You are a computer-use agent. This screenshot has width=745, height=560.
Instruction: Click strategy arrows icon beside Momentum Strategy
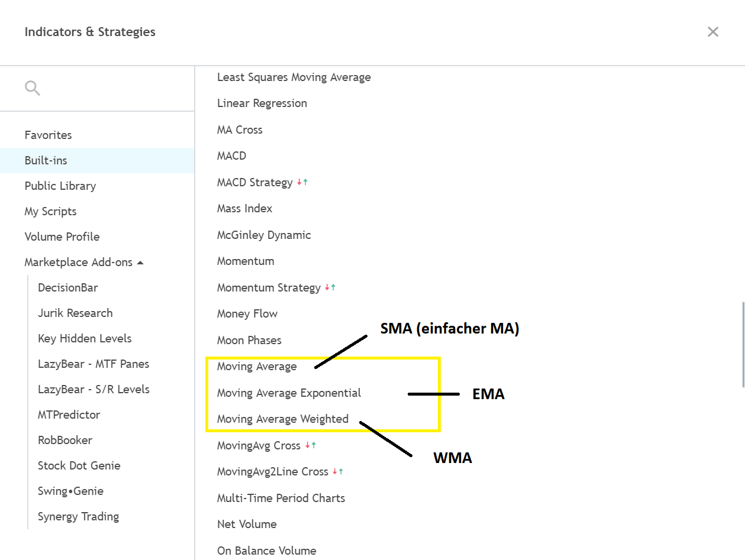pyautogui.click(x=330, y=288)
